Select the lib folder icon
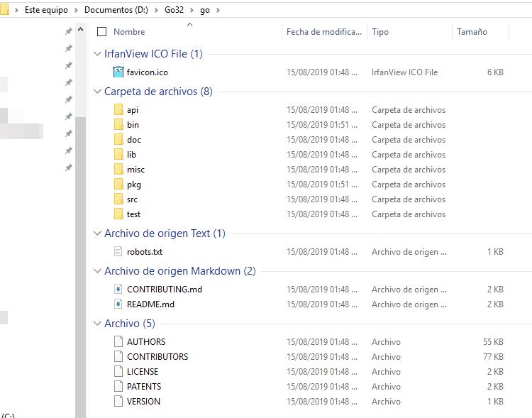The width and height of the screenshot is (532, 418). (118, 155)
